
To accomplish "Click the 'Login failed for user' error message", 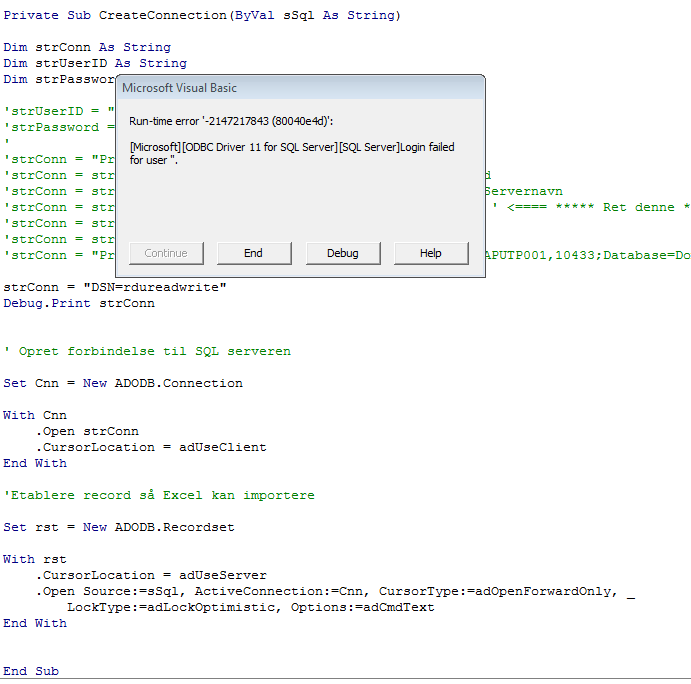I will [x=292, y=153].
